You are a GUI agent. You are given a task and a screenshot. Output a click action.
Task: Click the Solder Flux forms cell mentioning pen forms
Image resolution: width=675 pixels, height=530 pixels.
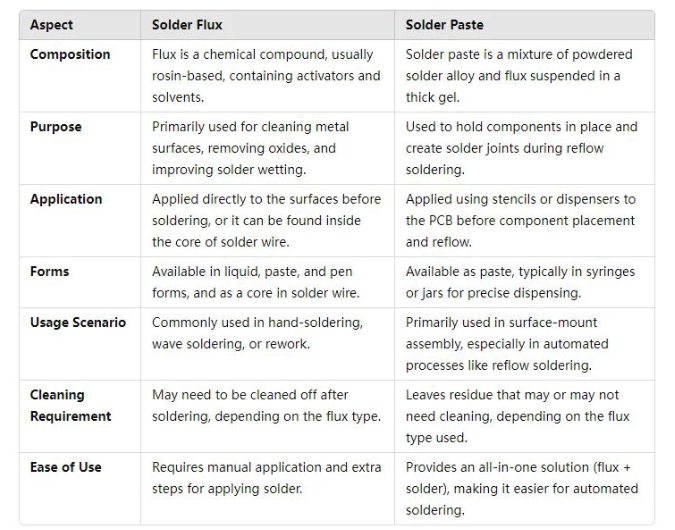coord(255,282)
